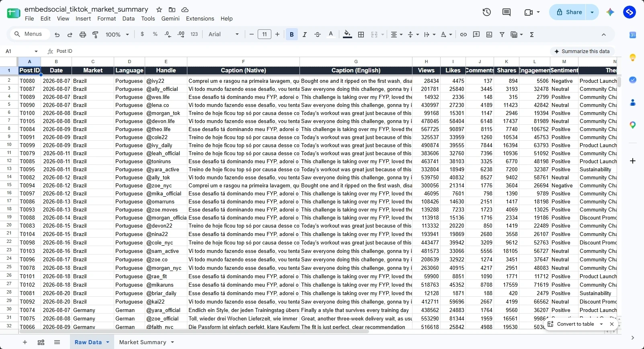The image size is (644, 349).
Task: Open Raw Data tab menu arrow
Action: [108, 342]
